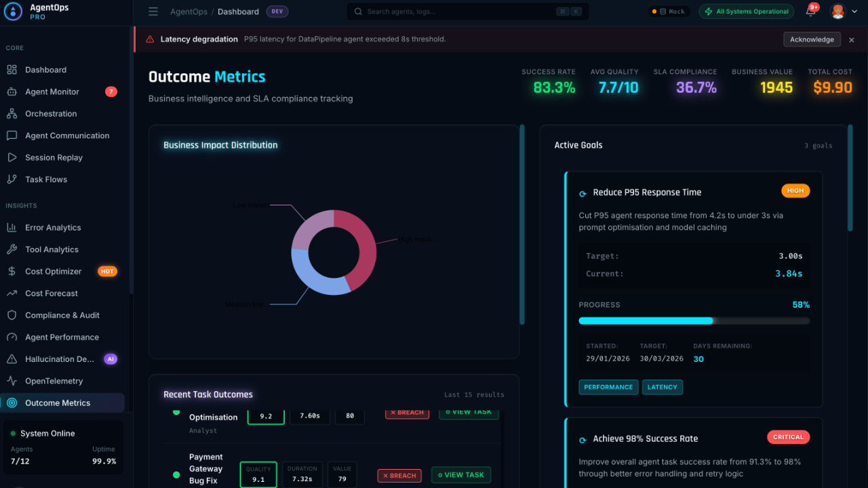The image size is (868, 488).
Task: Toggle the Mock data mode pill
Action: [669, 11]
